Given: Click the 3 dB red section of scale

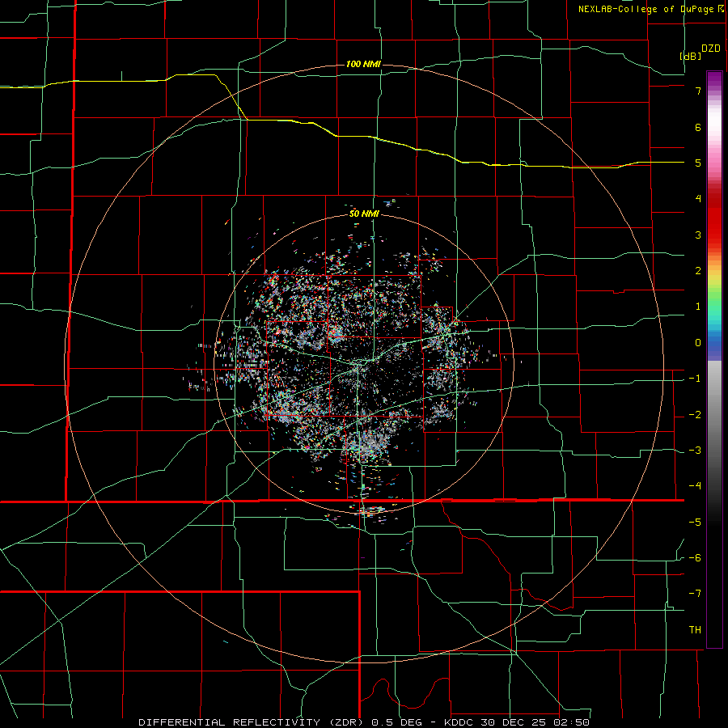Looking at the screenshot, I should pos(714,235).
